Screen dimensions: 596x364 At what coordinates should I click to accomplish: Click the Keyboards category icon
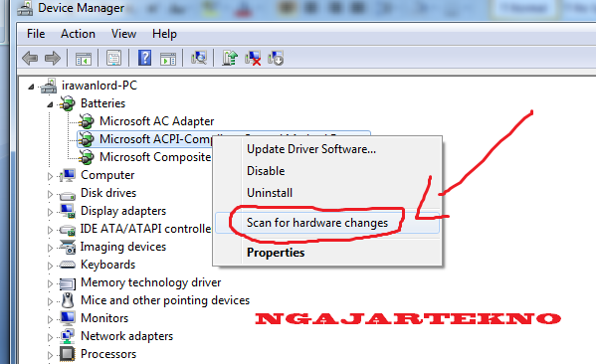point(68,265)
